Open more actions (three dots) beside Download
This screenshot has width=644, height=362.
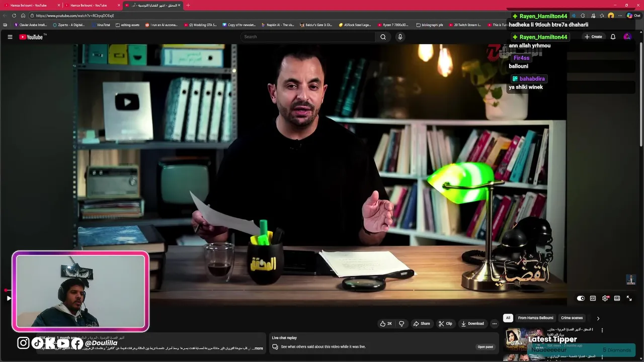[x=495, y=324]
